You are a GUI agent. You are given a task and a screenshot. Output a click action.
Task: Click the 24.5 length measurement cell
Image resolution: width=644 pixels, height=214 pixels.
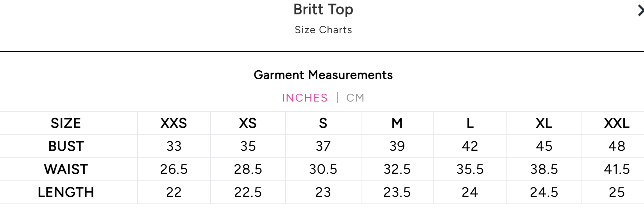click(x=544, y=193)
